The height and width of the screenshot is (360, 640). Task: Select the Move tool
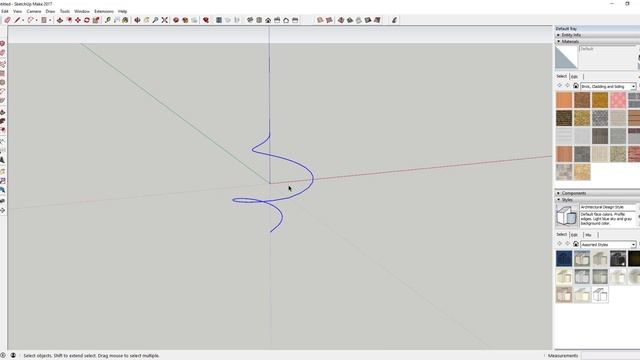click(78, 20)
